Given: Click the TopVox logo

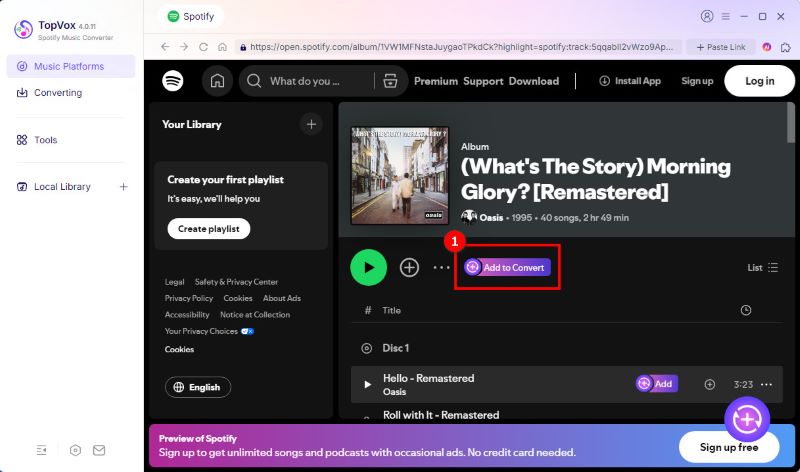Looking at the screenshot, I should tap(23, 30).
